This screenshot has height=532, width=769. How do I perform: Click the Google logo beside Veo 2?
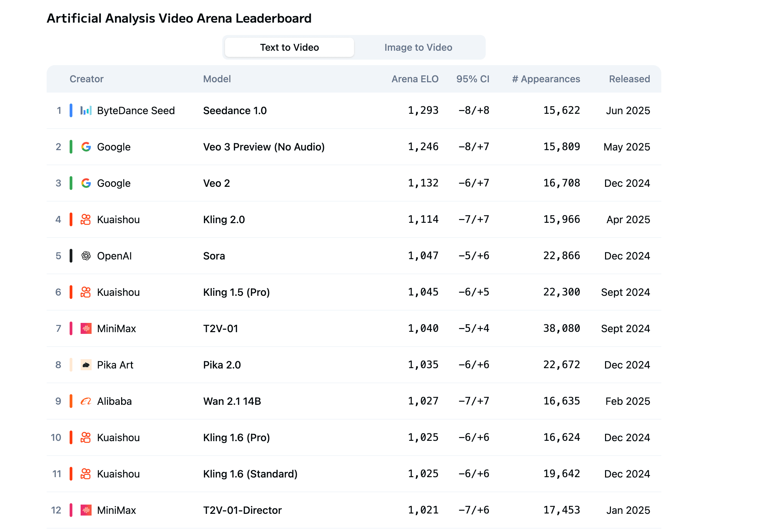tap(86, 183)
